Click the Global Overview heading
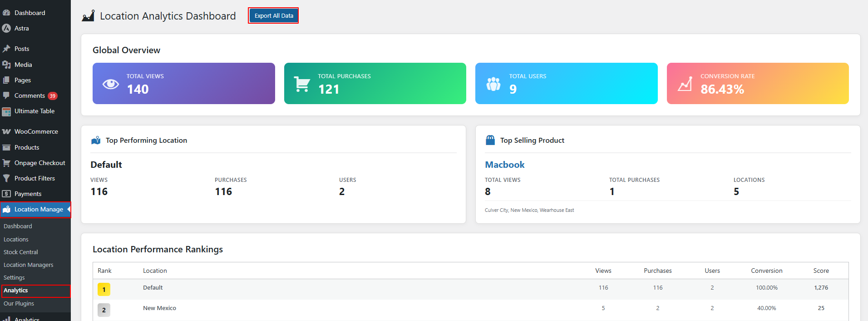Screen dimensions: 868x321 pyautogui.click(x=126, y=50)
